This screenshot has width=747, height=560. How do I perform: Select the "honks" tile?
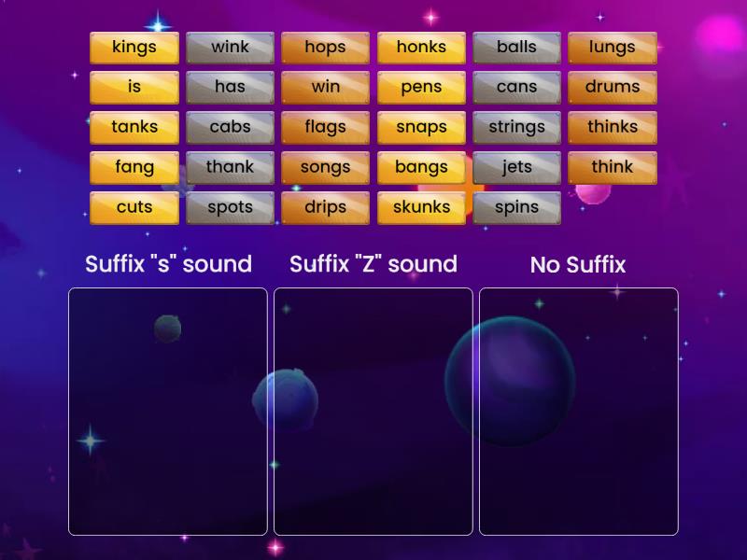421,47
